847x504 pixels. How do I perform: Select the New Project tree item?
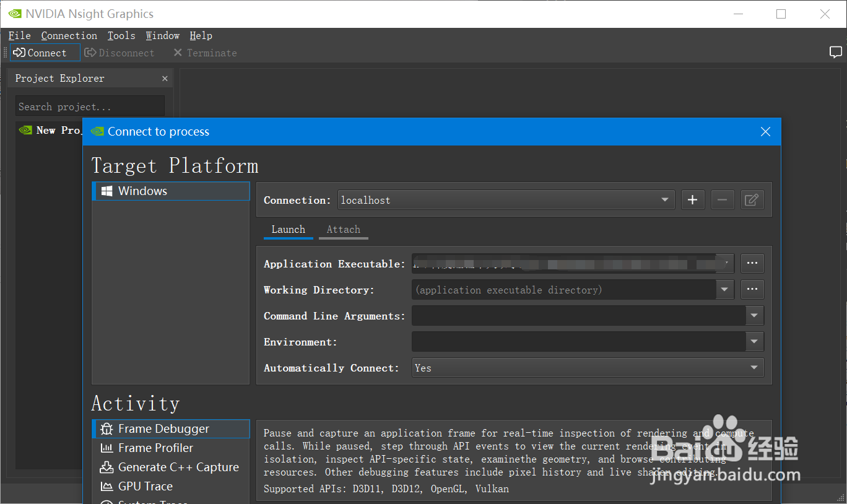(x=51, y=130)
